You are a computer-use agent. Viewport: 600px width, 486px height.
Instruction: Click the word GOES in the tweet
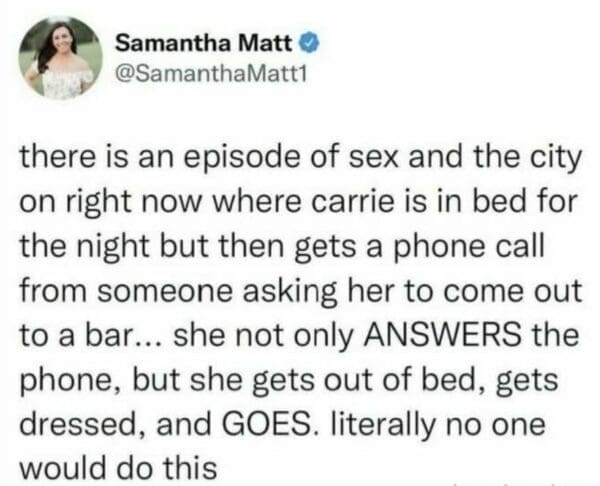point(267,424)
